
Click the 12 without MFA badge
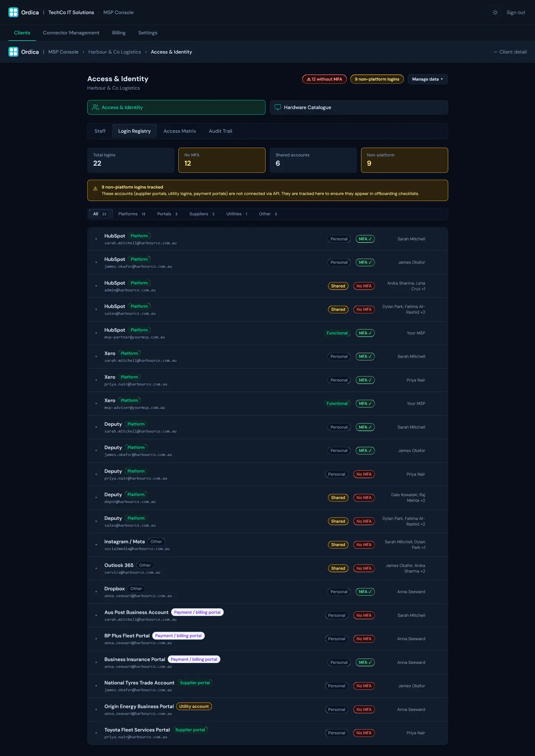tap(325, 79)
